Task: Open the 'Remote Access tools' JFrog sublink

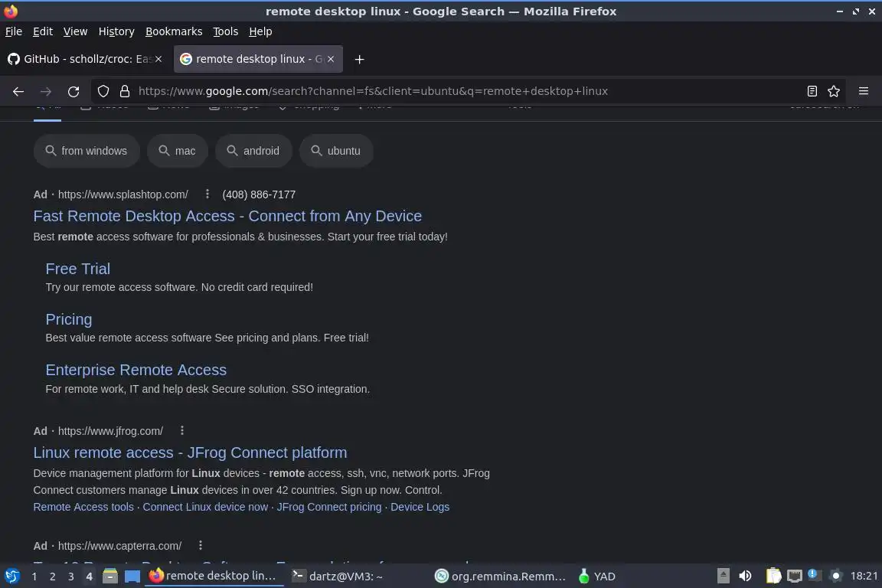Action: tap(83, 507)
